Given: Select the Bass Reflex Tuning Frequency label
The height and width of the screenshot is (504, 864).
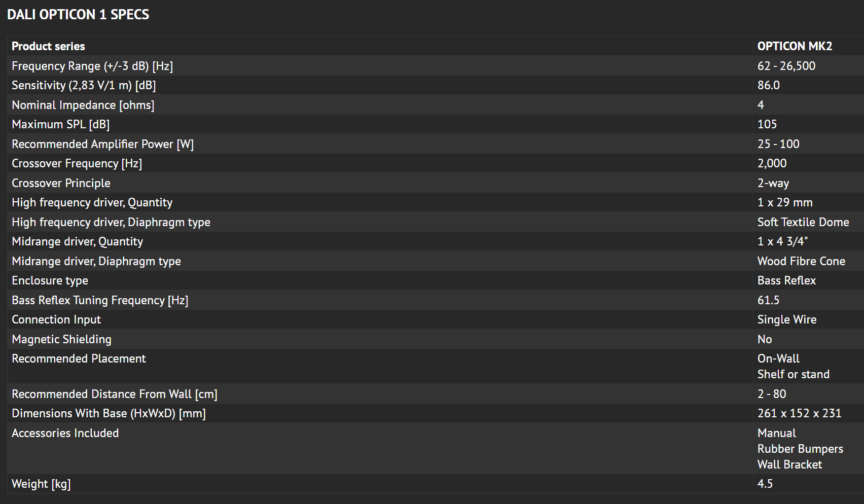Looking at the screenshot, I should coord(100,300).
